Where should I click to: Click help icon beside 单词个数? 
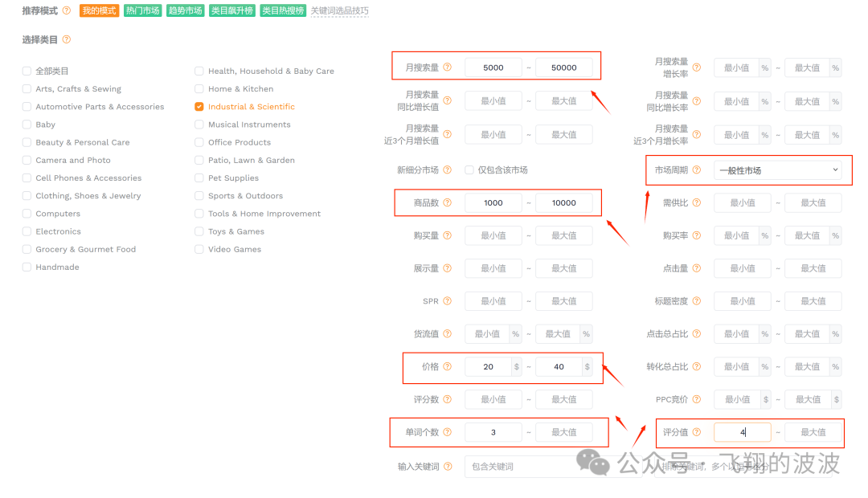(448, 432)
